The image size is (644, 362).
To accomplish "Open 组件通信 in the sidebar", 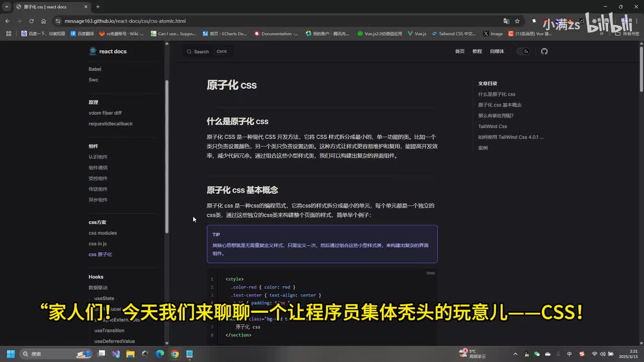I will (98, 167).
